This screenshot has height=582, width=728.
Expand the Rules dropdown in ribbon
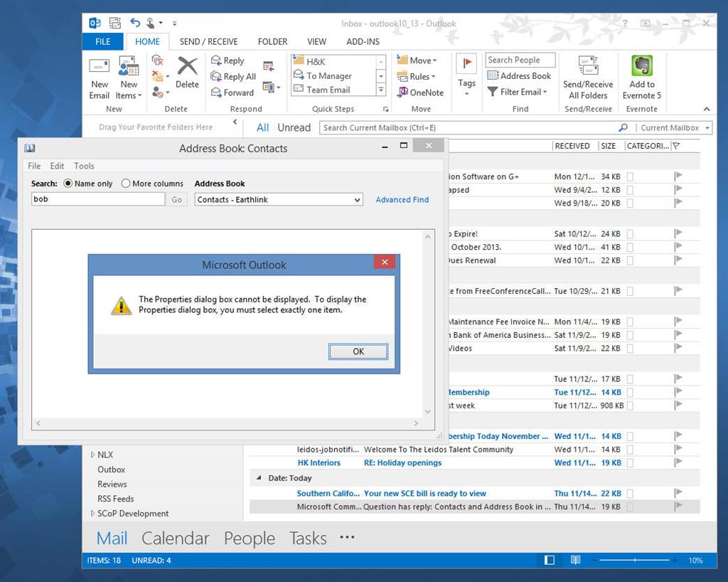433,77
